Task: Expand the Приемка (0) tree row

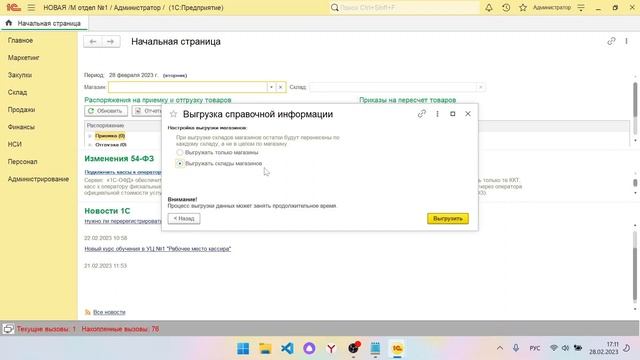Action: pyautogui.click(x=90, y=136)
